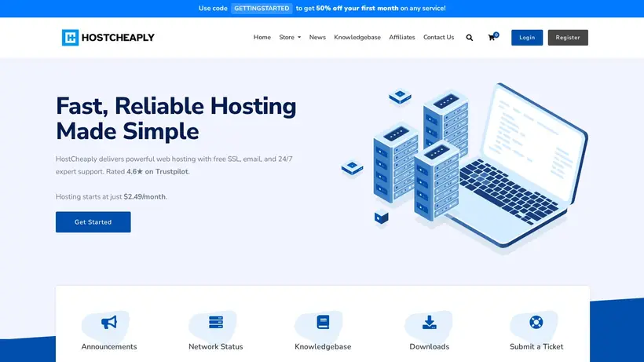Viewport: 644px width, 362px height.
Task: Click the HOSTCHEAPLY brand name text
Action: 118,38
